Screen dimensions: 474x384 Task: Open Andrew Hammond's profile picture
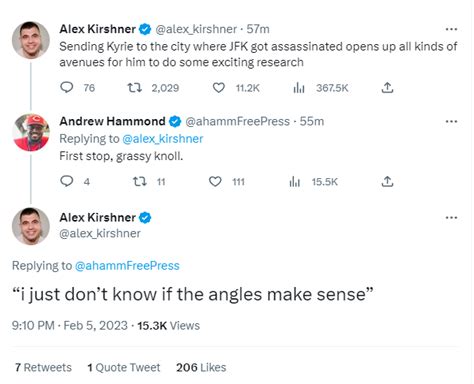31,132
